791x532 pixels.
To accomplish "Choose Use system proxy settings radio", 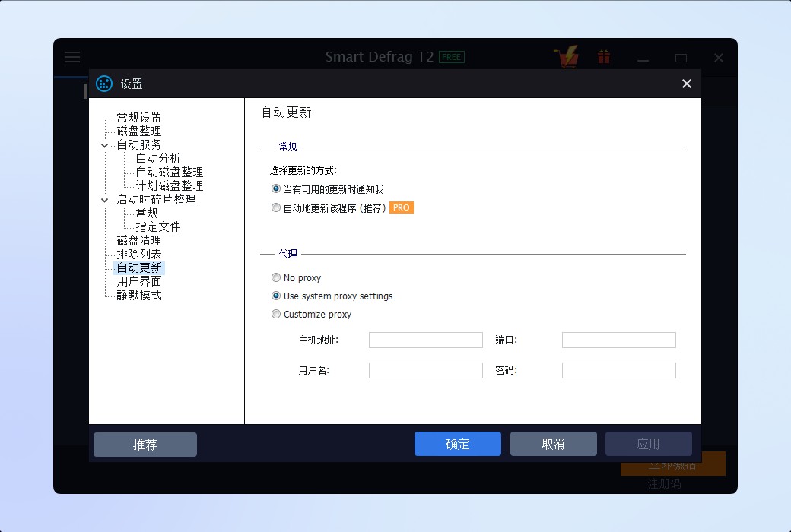I will [x=276, y=296].
